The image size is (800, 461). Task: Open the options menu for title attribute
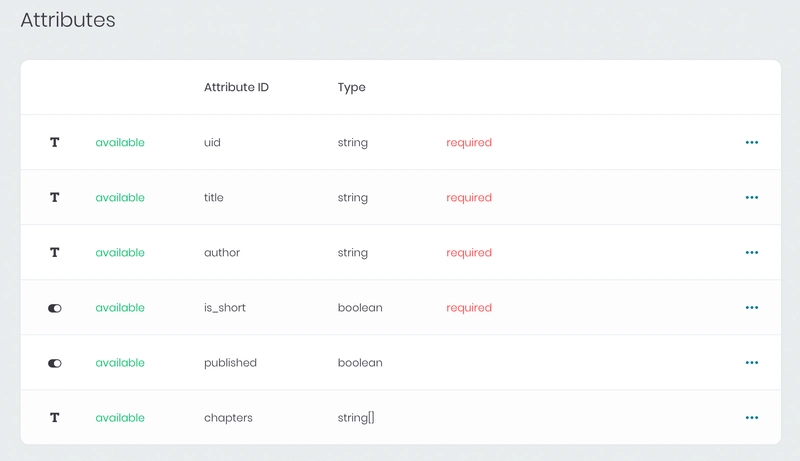click(x=752, y=198)
